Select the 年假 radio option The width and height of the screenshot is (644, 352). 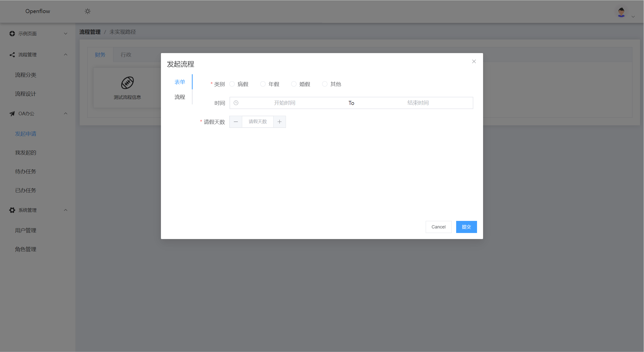(263, 84)
